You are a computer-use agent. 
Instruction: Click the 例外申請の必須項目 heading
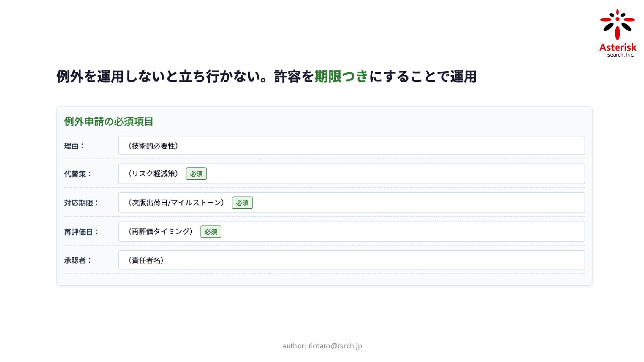109,121
